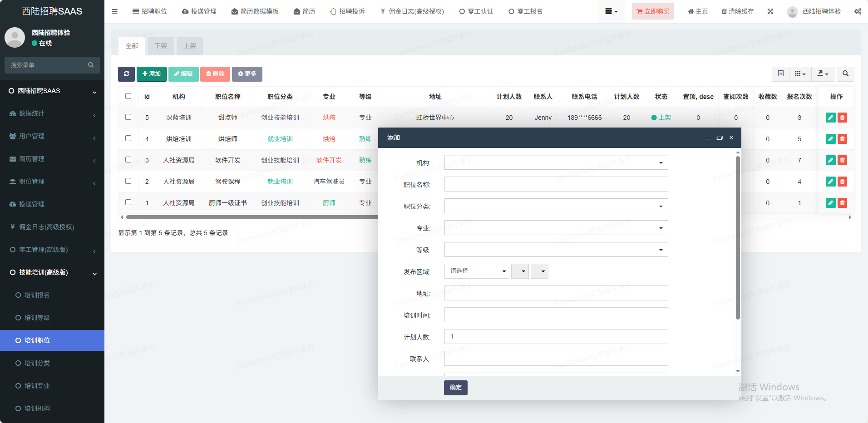Screen dimensions: 868x423
Task: Click the 立即购买 buy now button
Action: click(x=653, y=11)
